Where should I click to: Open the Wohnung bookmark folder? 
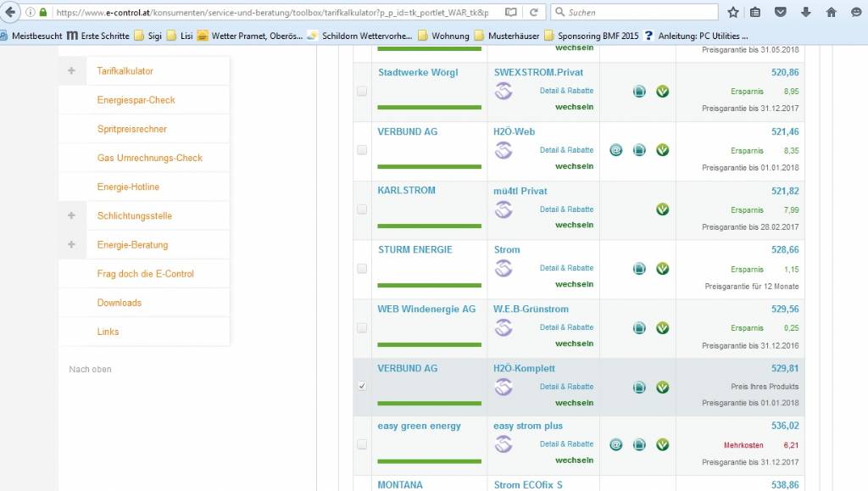point(444,36)
